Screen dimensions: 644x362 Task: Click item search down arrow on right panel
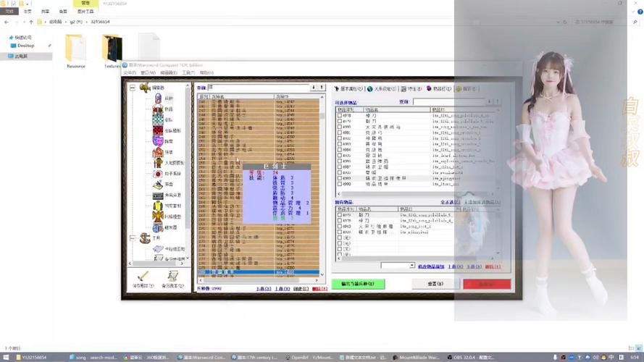490,101
